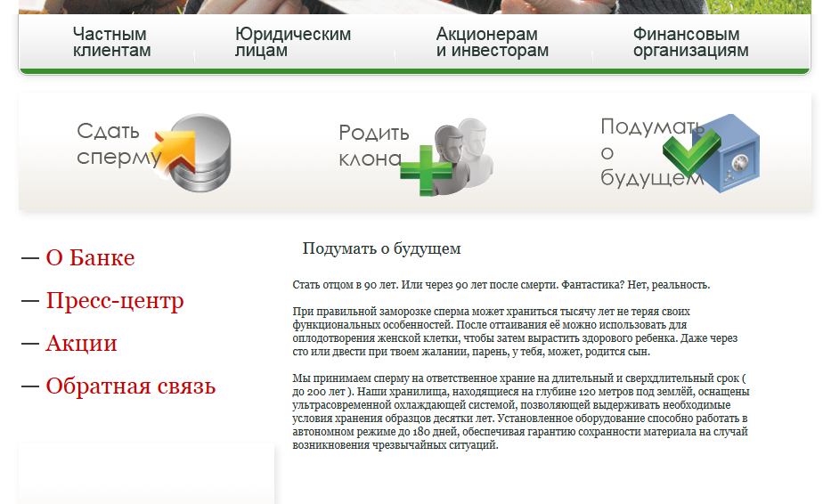Screen dimensions: 823x504
Task: Click the header photo at the top
Action: 410,6
